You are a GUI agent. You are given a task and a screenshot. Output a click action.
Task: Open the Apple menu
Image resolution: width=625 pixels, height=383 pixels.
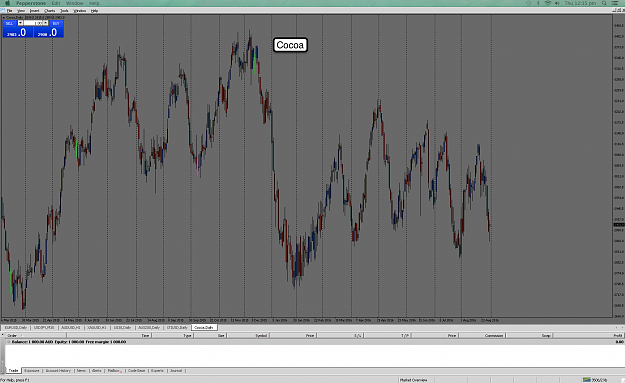[x=7, y=3]
